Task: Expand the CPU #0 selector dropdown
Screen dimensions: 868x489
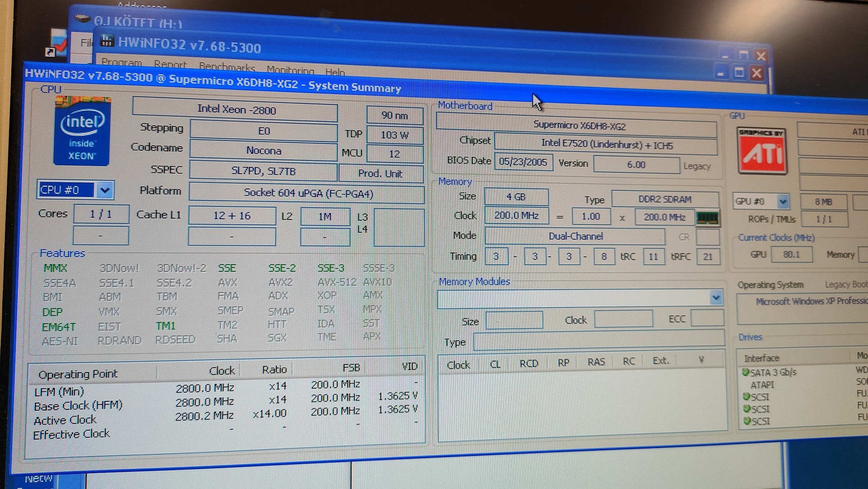Action: pos(104,190)
